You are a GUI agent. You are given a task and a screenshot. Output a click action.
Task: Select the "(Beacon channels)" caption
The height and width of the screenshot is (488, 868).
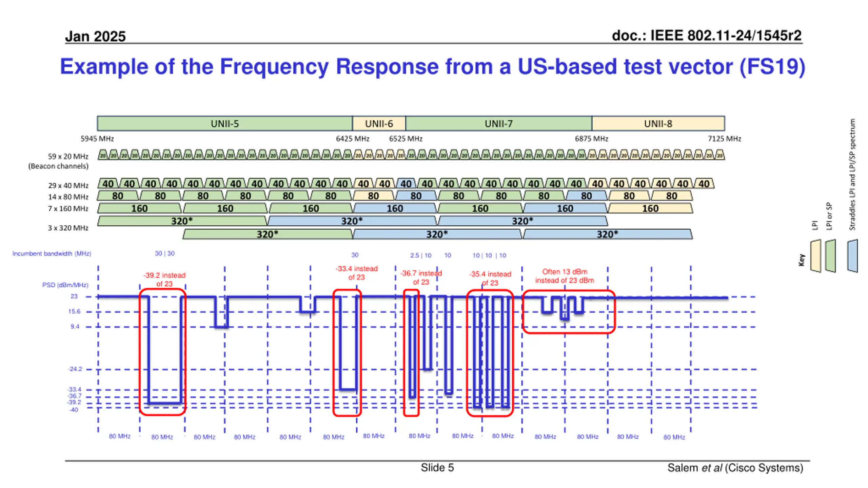pos(58,166)
